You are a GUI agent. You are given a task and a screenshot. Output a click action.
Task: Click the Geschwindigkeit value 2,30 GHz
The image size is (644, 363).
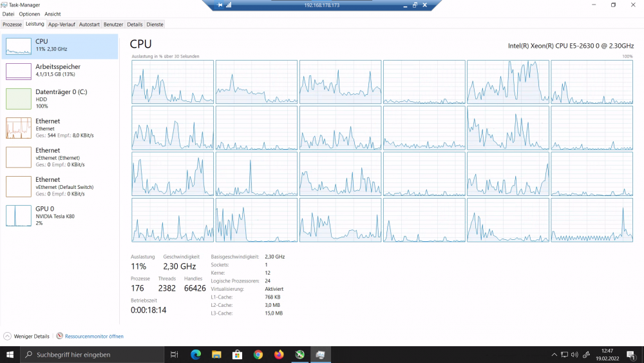pos(180,266)
